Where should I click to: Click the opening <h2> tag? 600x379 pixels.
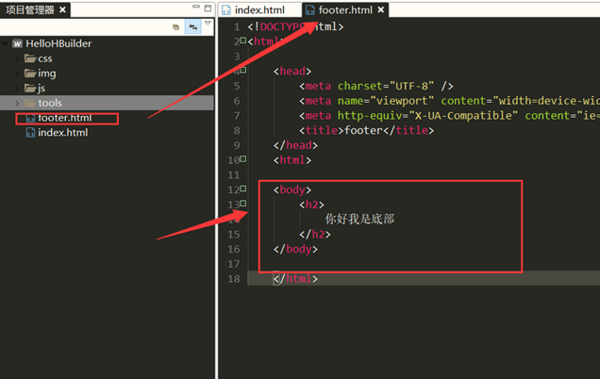[x=311, y=204]
